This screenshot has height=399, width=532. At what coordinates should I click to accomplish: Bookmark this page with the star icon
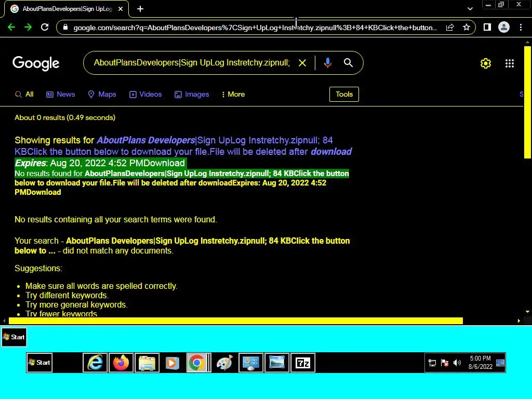click(467, 28)
